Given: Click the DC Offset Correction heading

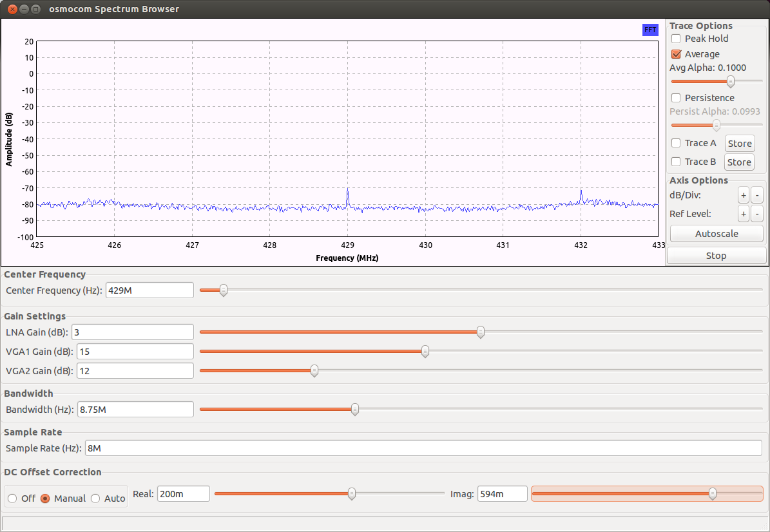Looking at the screenshot, I should pyautogui.click(x=53, y=472).
